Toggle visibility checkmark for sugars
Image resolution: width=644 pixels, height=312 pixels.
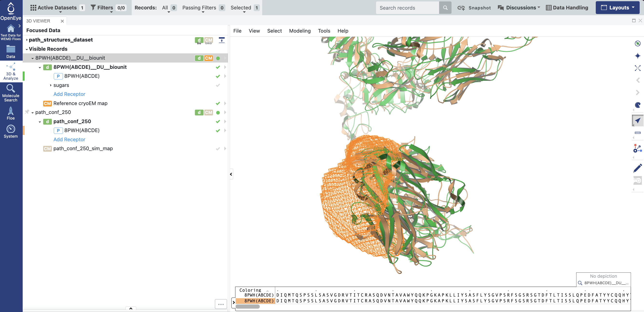coord(218,85)
